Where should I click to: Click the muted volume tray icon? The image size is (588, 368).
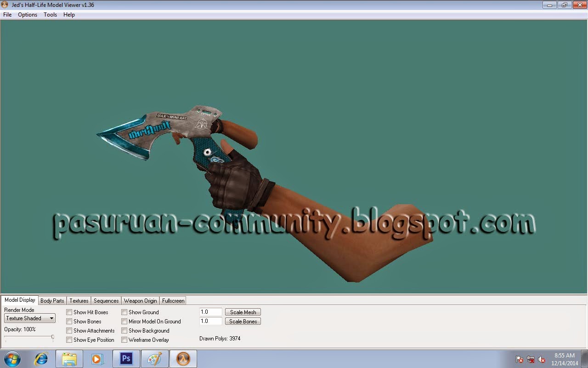coord(542,359)
